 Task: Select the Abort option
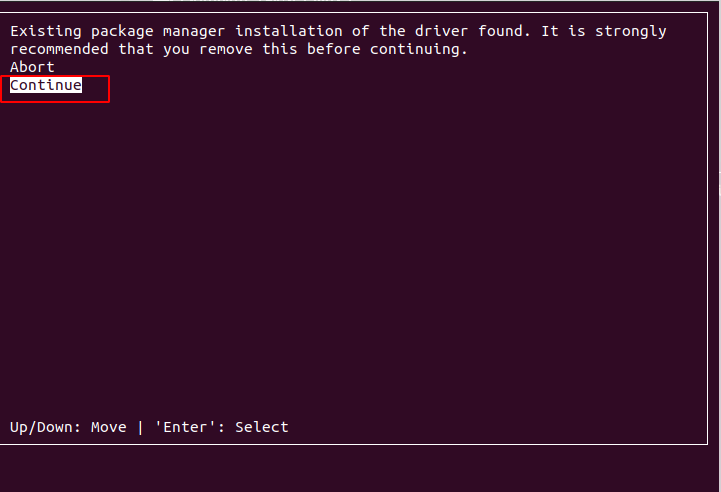pos(32,67)
